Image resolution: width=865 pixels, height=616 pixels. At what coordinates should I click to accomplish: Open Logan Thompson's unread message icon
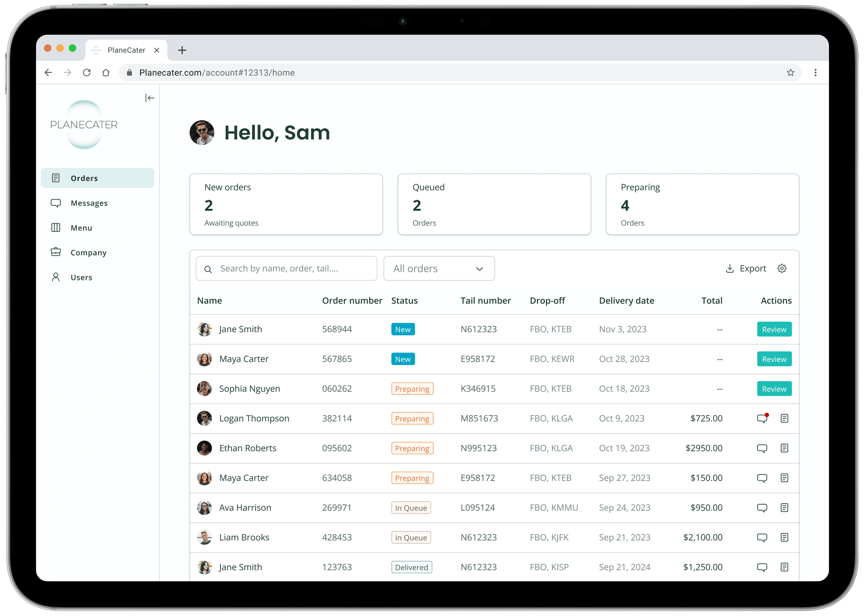[x=762, y=418]
